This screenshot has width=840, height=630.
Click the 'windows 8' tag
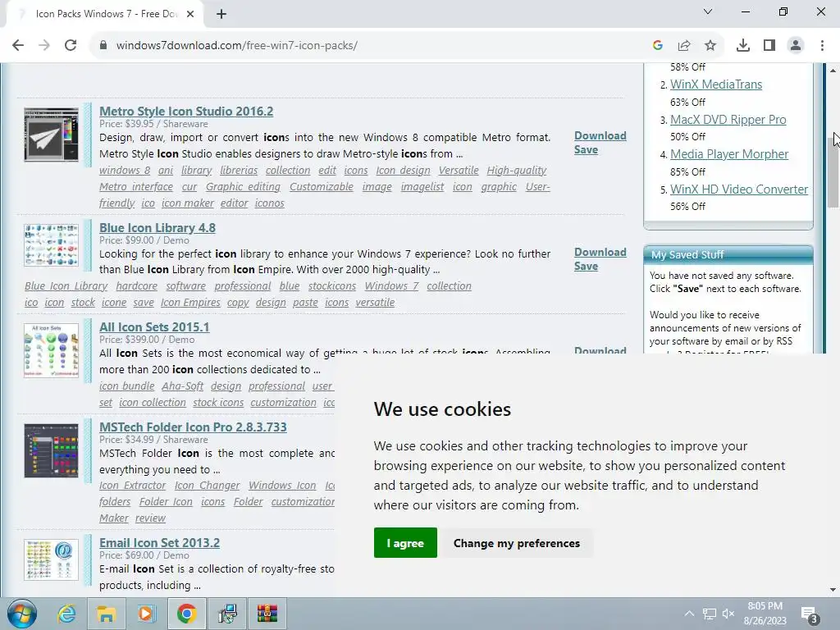(x=125, y=171)
